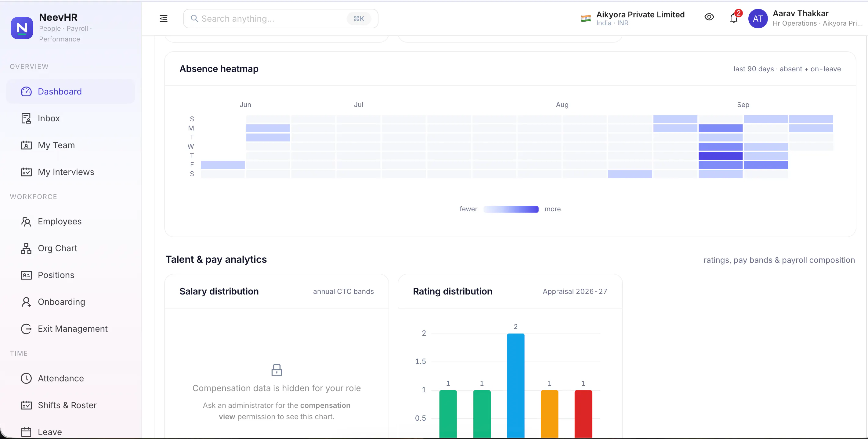Toggle the eye visibility icon in header
Screen dimensions: 868x439
pyautogui.click(x=709, y=17)
